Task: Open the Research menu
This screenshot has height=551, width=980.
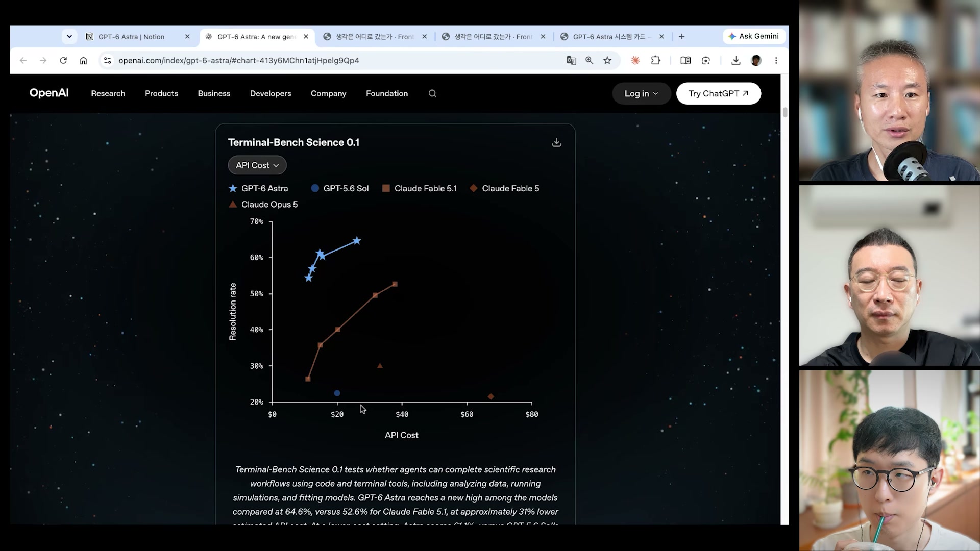Action: [x=108, y=93]
